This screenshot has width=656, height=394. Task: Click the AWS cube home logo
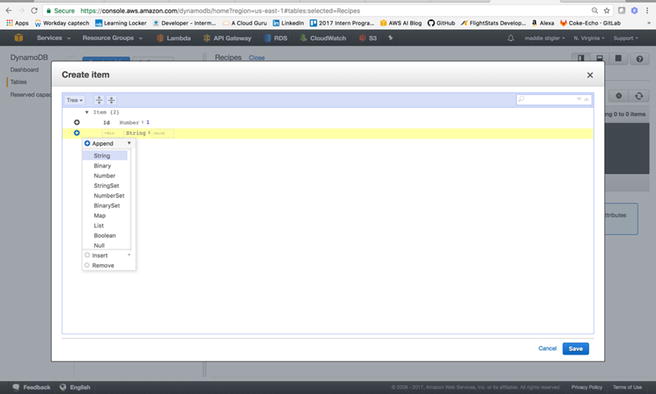click(18, 38)
